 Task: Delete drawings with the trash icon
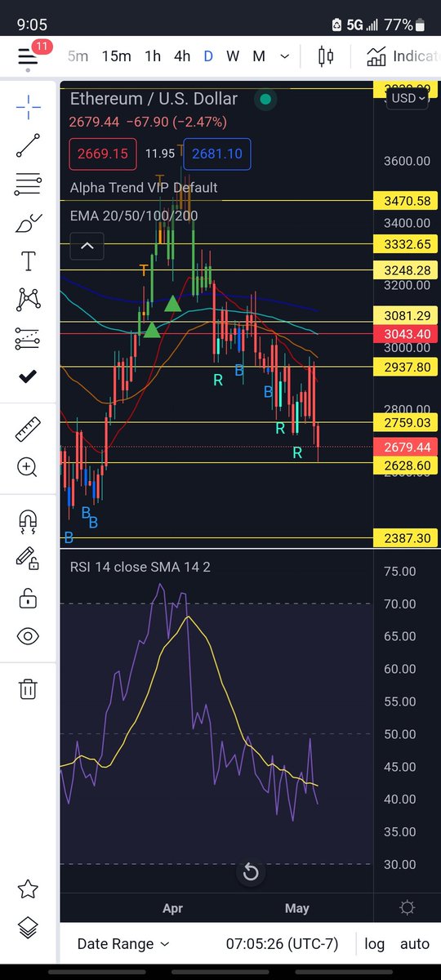28,688
